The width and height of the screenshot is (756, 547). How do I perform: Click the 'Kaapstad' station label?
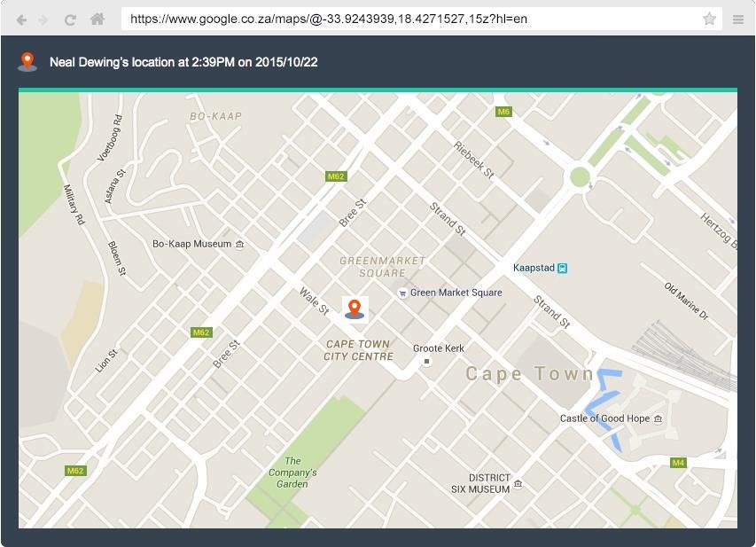[534, 269]
